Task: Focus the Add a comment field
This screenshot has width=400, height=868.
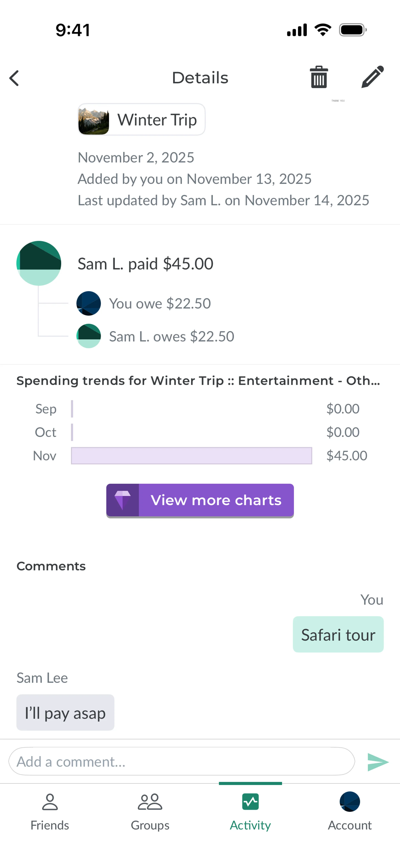Action: [181, 761]
